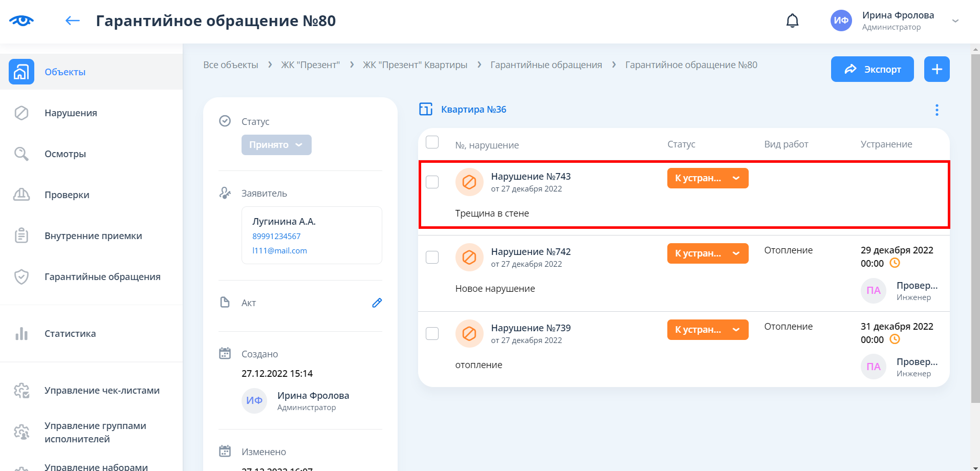Go to Статистика in the sidebar
Image resolution: width=980 pixels, height=471 pixels.
pos(70,334)
